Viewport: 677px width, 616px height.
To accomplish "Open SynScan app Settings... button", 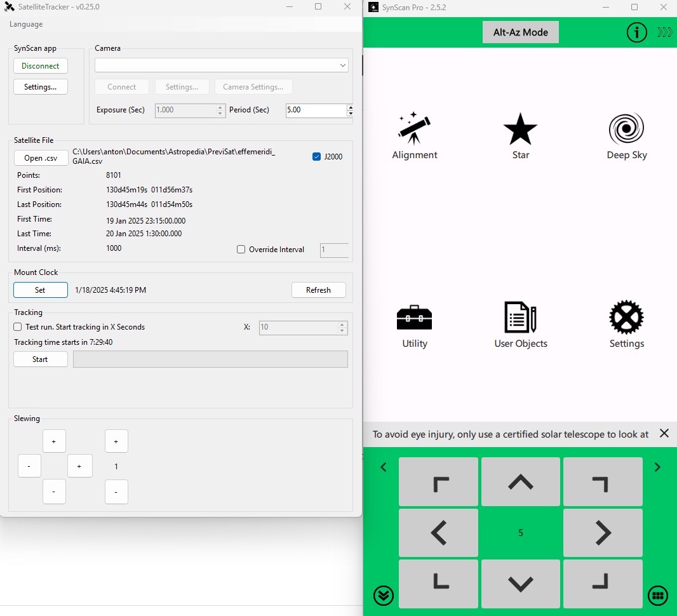I will coord(41,87).
